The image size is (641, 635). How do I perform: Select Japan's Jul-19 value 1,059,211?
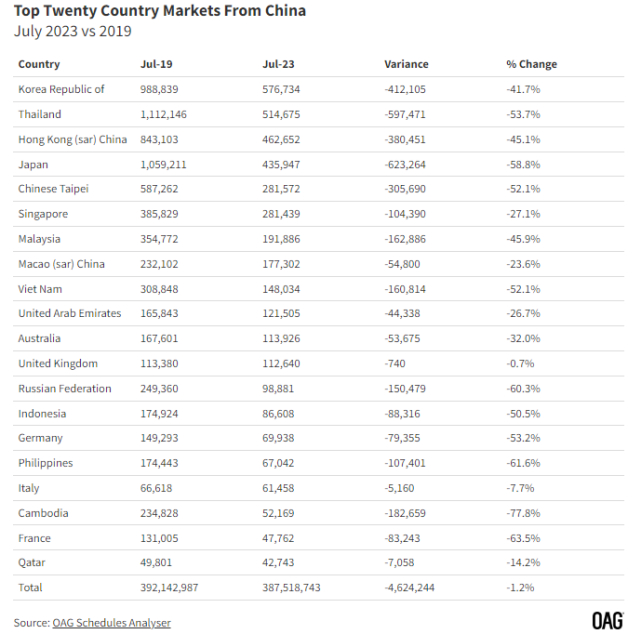[x=166, y=164]
